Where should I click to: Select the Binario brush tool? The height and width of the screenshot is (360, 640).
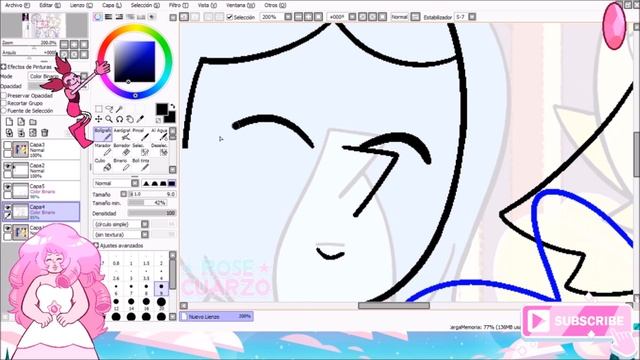tap(122, 165)
